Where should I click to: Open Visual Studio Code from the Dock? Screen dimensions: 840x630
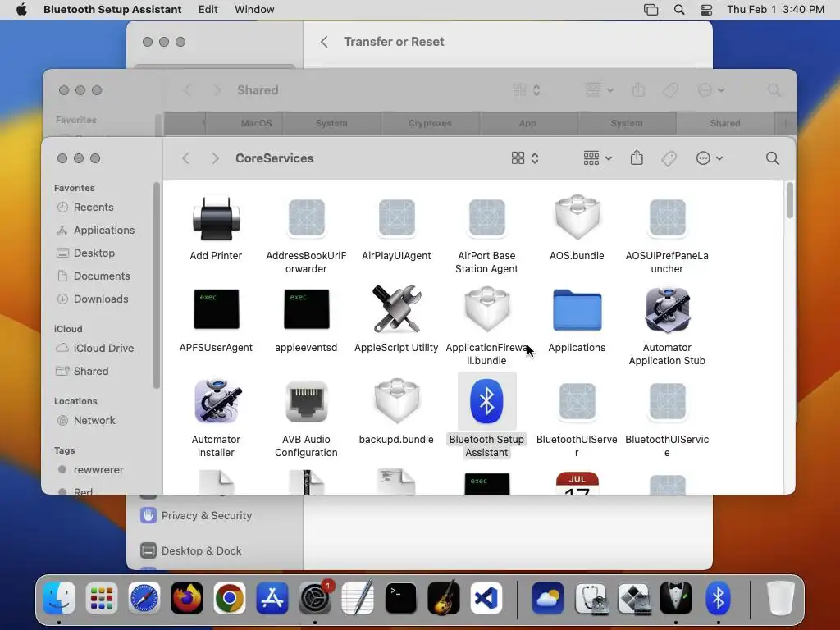click(486, 598)
